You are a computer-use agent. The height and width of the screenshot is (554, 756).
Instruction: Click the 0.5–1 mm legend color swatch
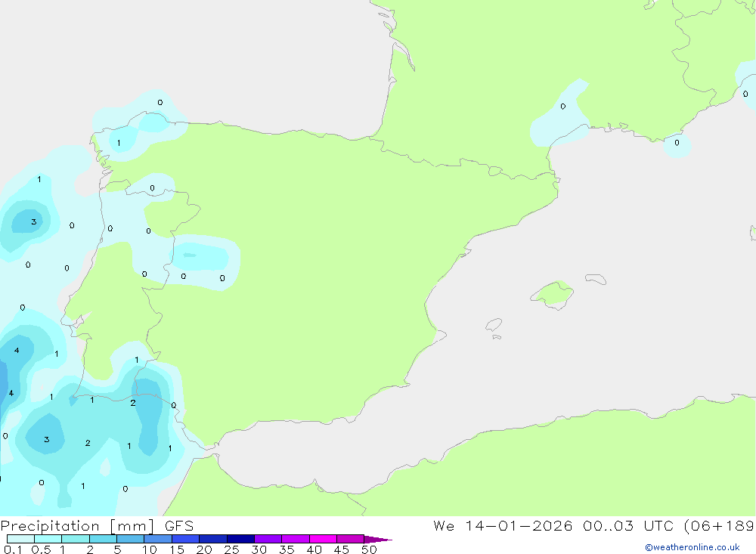(x=48, y=539)
